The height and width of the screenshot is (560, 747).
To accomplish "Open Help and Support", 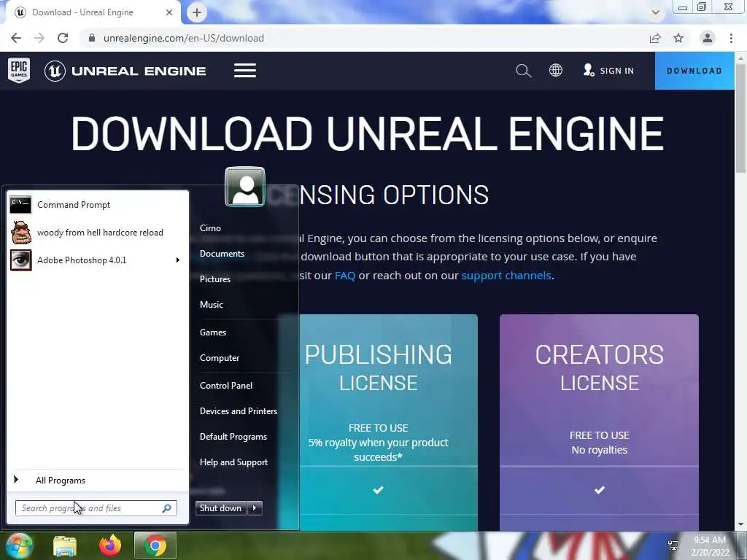I will (234, 462).
